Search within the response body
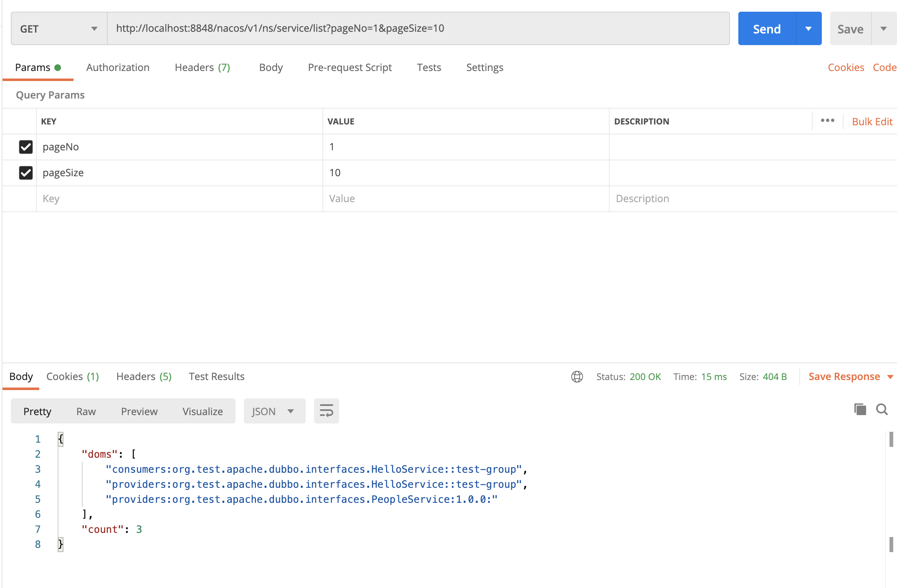 pyautogui.click(x=882, y=410)
